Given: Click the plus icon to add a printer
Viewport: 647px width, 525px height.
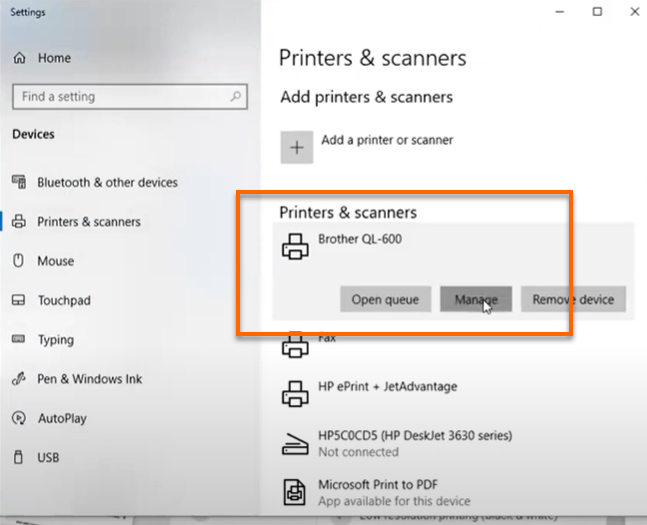Looking at the screenshot, I should click(x=296, y=147).
